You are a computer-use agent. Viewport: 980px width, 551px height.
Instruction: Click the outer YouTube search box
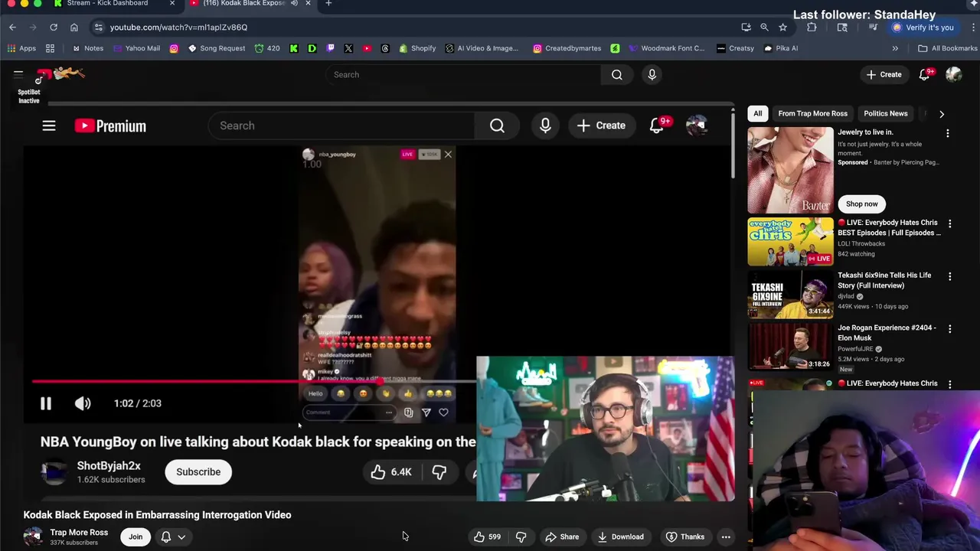[463, 74]
